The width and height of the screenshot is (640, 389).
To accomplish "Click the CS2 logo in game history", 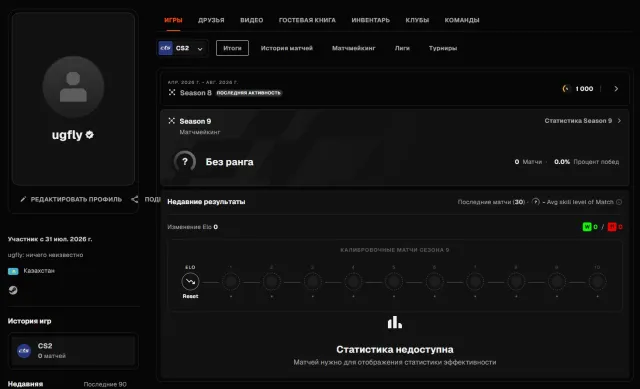I will pos(24,351).
